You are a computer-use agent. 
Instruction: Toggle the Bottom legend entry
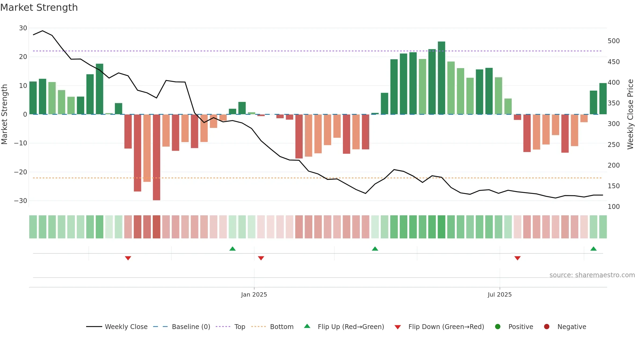pos(272,327)
